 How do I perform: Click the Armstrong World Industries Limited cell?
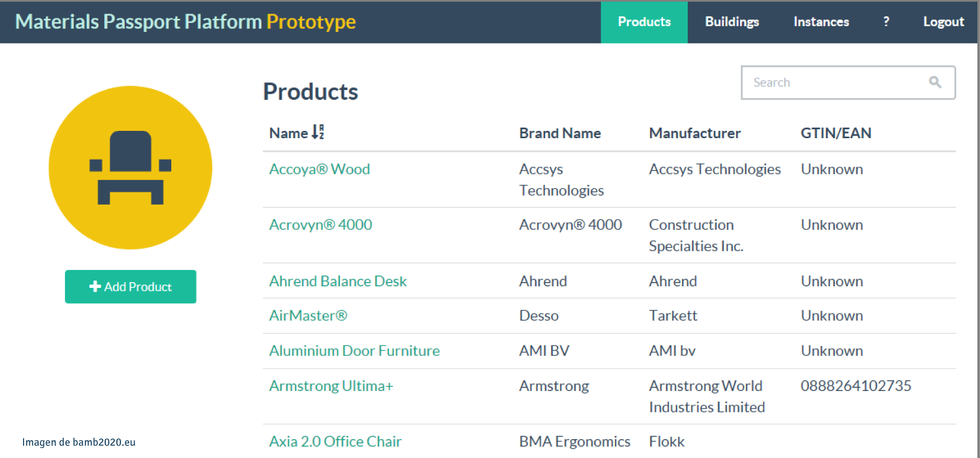(x=707, y=396)
